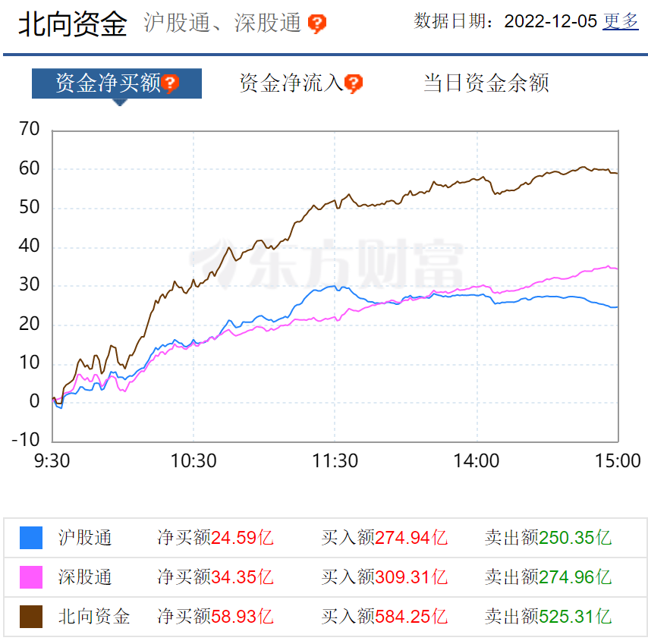
Task: Click the 卖出额250.35亿 cell
Action: [549, 538]
